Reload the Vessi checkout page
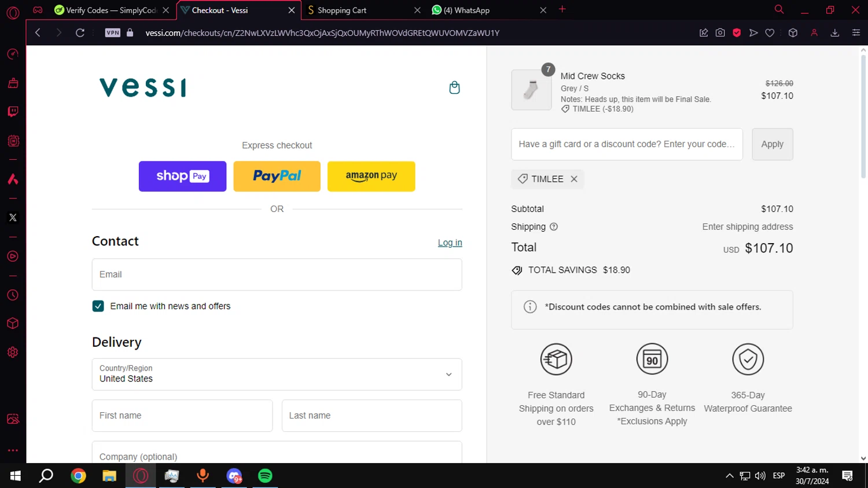The width and height of the screenshot is (868, 488). point(80,33)
